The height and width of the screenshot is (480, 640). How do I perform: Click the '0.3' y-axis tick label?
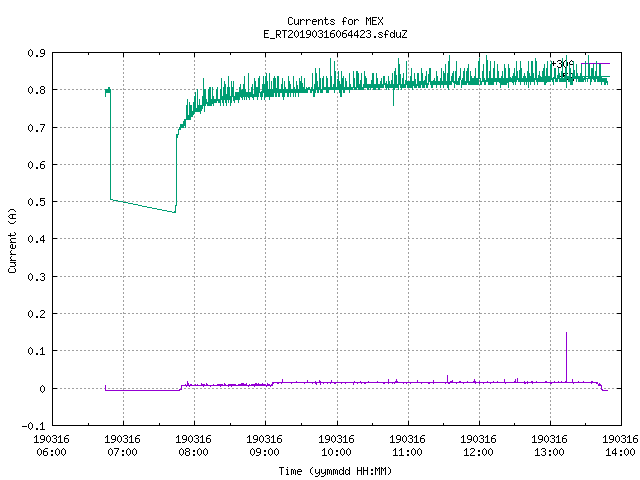36,277
